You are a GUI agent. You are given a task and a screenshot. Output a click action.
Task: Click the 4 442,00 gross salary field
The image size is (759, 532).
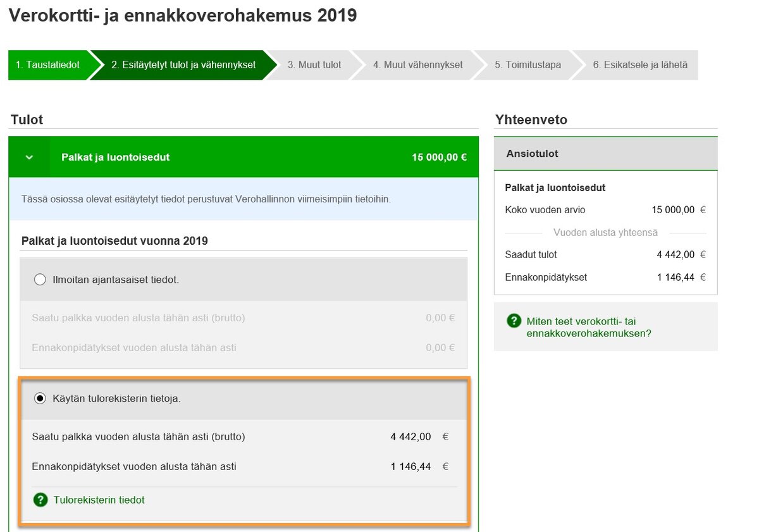411,436
